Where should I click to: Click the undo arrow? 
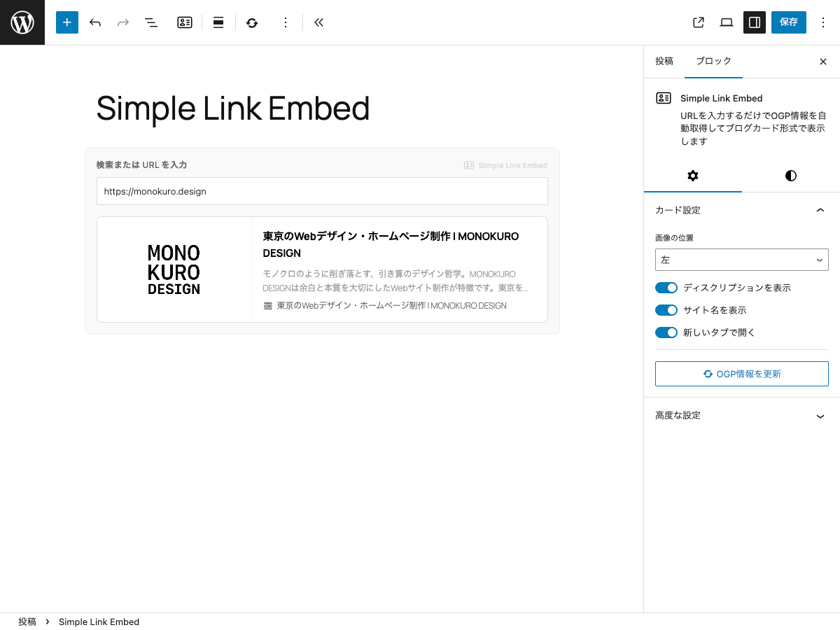click(95, 22)
